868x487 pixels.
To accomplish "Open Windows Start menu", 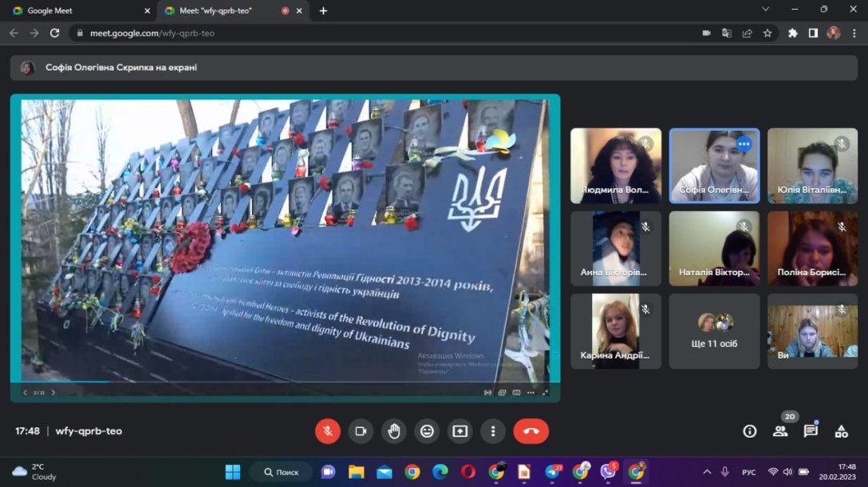I will 233,472.
